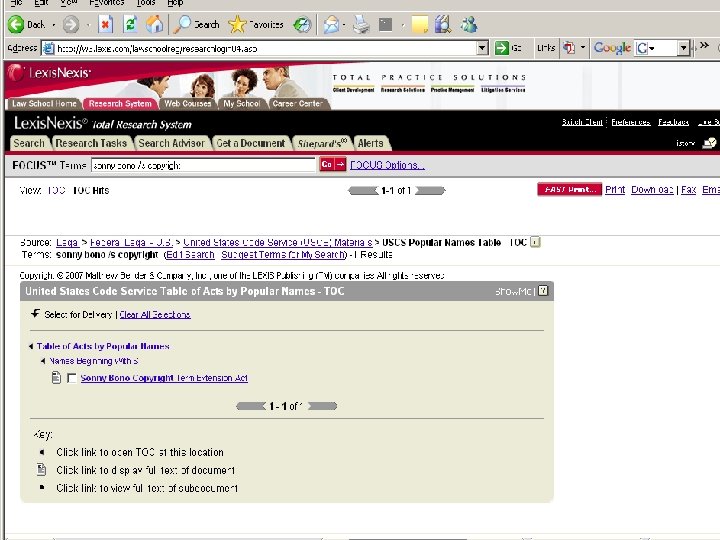
Task: Expand the toolbar overflow chevron
Action: 704,45
